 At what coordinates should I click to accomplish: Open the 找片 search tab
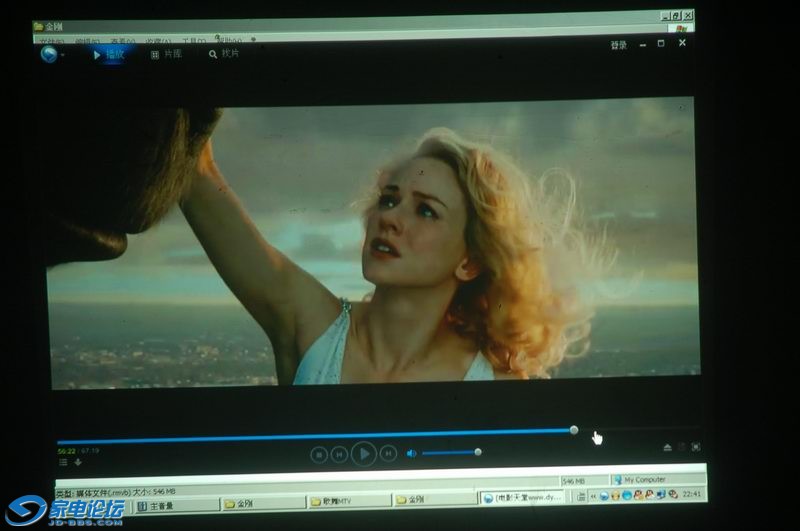225,54
